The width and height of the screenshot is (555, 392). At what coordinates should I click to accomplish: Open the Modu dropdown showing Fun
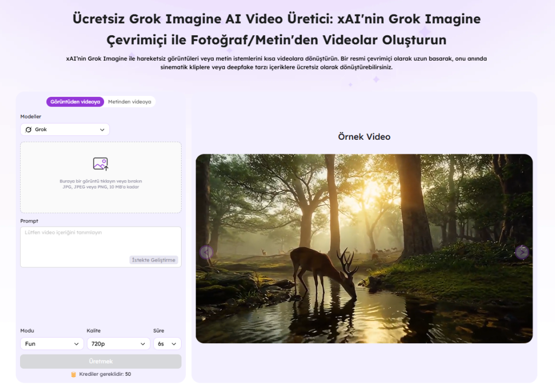tap(51, 343)
